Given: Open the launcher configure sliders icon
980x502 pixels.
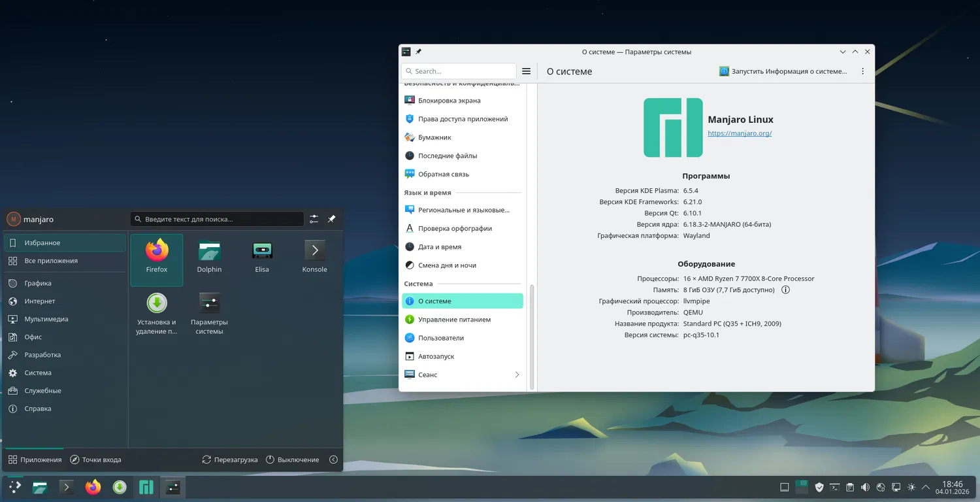Looking at the screenshot, I should coord(314,219).
